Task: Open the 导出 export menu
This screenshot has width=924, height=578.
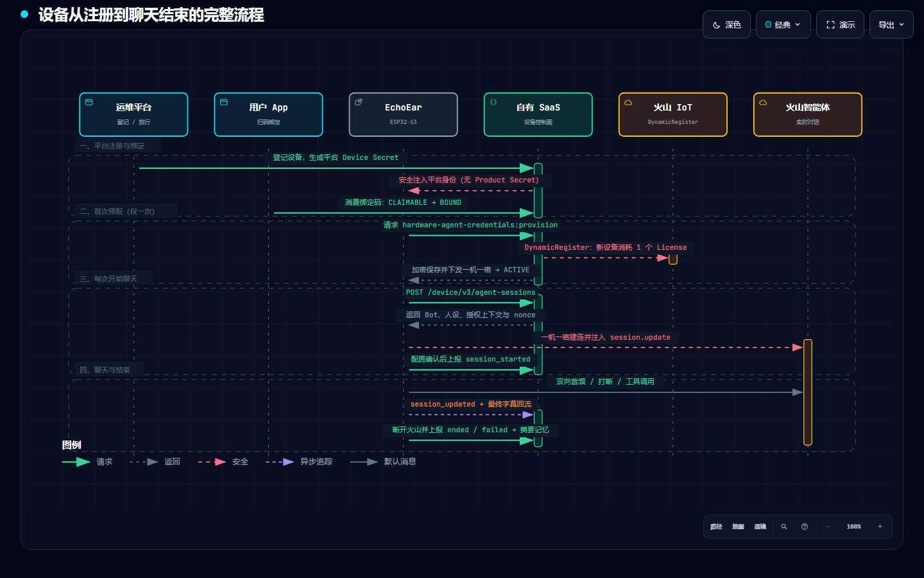Action: click(x=891, y=24)
